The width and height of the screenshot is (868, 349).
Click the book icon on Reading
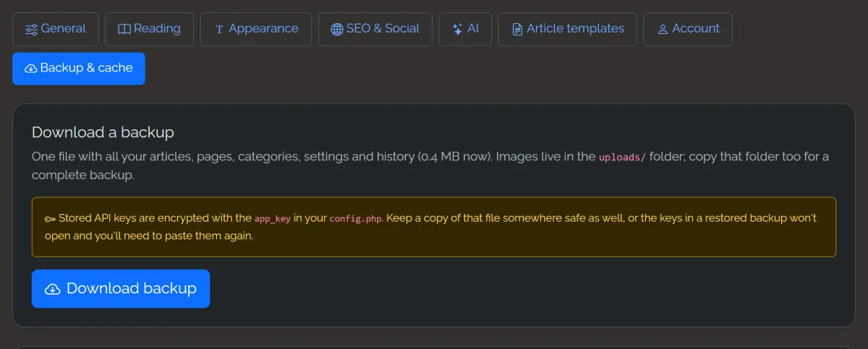(124, 30)
